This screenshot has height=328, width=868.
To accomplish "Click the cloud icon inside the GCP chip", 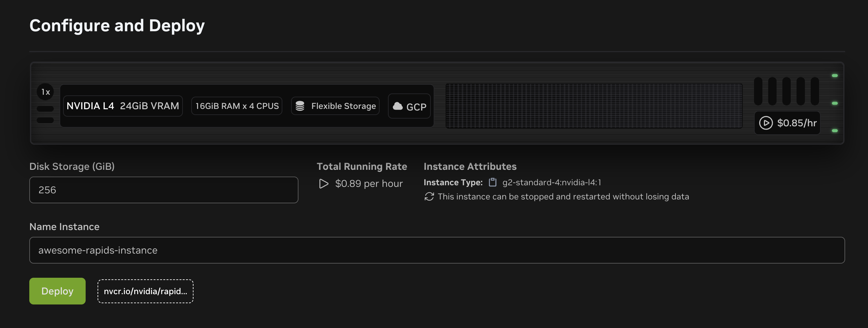I will 398,107.
